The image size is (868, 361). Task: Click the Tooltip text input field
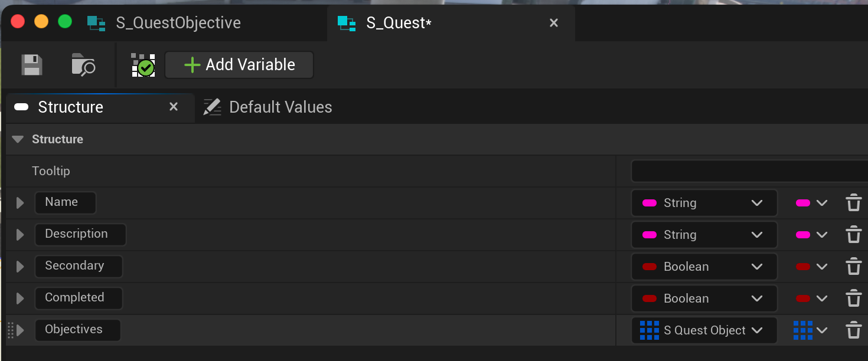(749, 171)
